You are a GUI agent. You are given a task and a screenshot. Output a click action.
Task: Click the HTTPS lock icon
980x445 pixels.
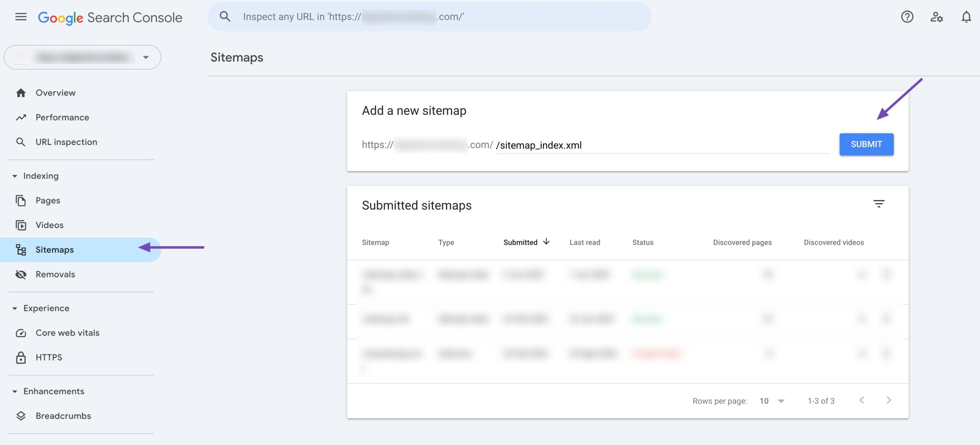click(x=21, y=357)
